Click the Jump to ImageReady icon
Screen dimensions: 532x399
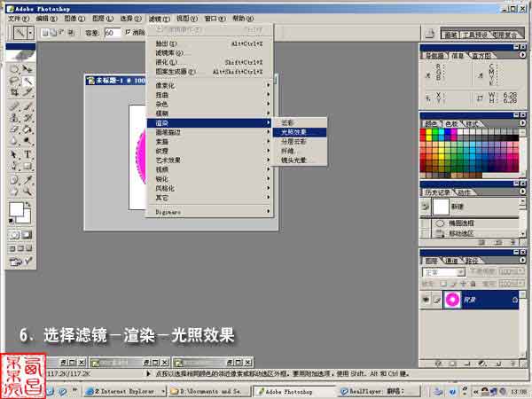pyautogui.click(x=20, y=262)
